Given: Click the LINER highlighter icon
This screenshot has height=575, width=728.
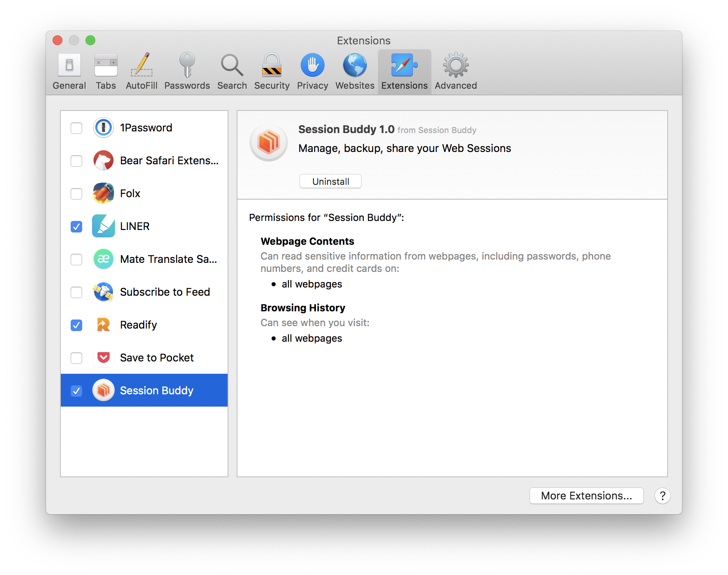Looking at the screenshot, I should [104, 226].
